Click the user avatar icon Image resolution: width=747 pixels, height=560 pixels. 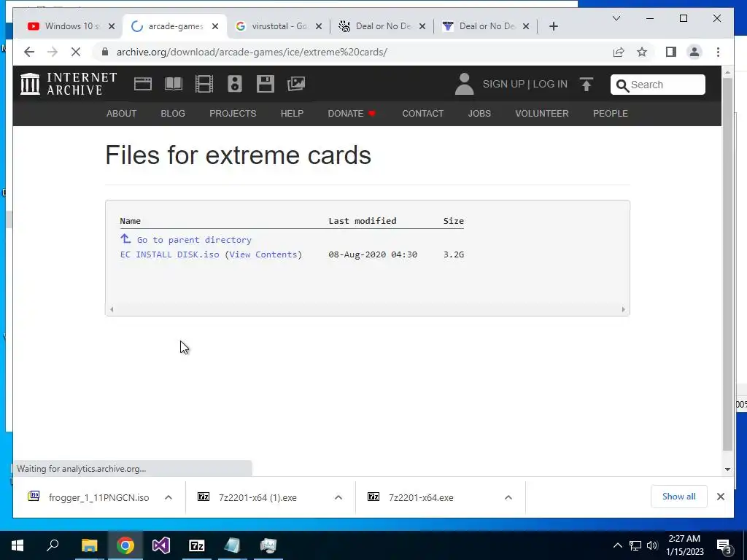pos(464,84)
